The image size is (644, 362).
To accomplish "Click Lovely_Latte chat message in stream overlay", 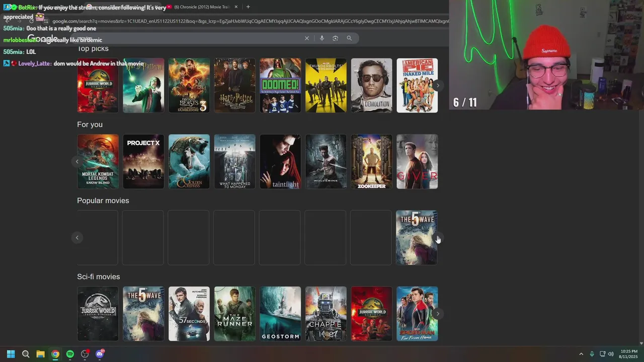I will coord(73,64).
